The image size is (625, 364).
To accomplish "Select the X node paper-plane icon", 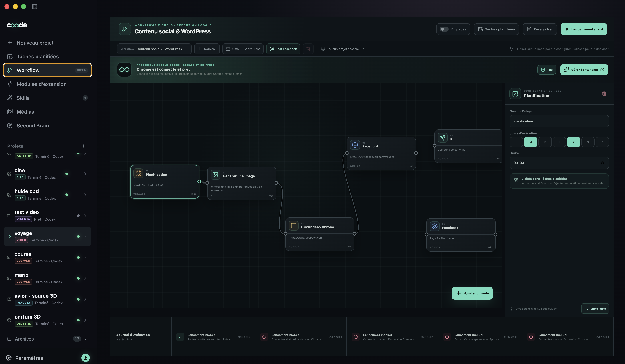I will [x=442, y=138].
